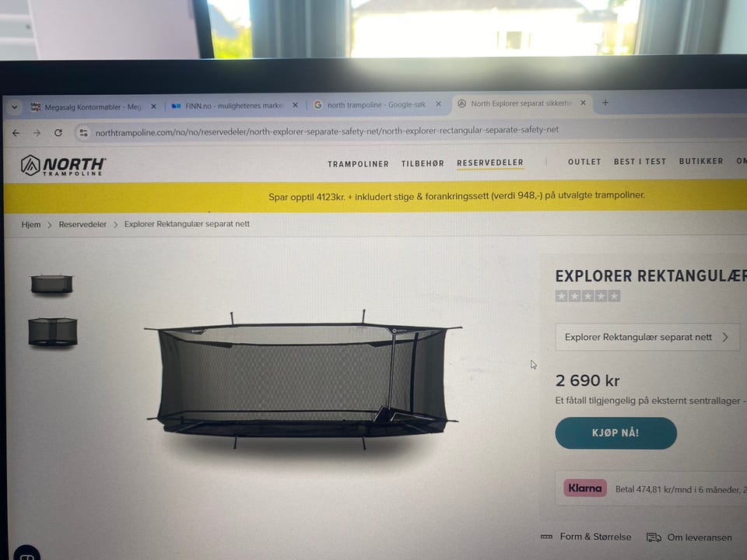Open site information icon in address bar
This screenshot has height=560, width=747.
point(83,132)
